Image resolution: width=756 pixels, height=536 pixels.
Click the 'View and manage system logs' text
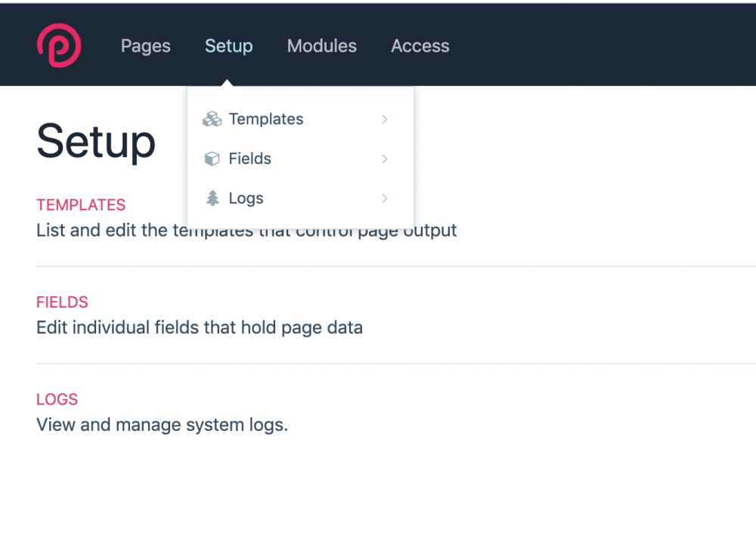click(162, 425)
